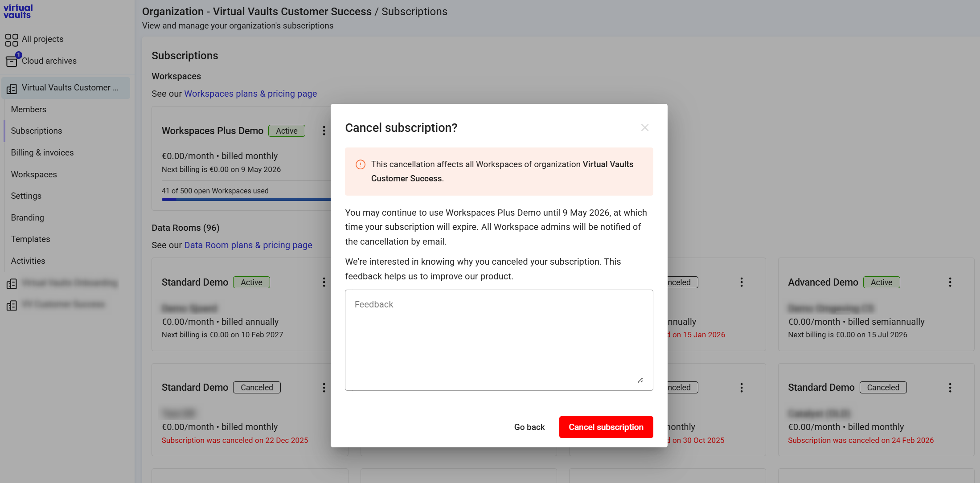Open options menu for card canceled 30 Oct 2025
980x483 pixels.
point(742,388)
